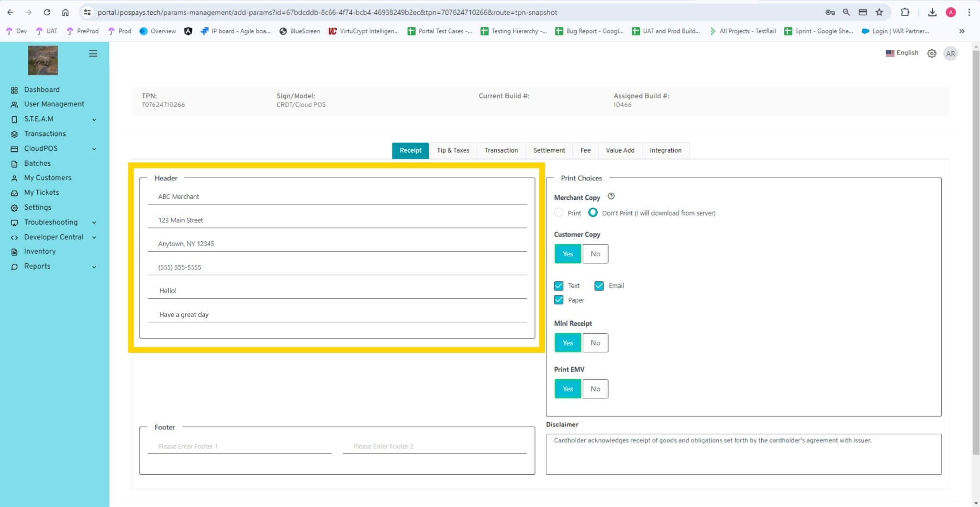Set Mini Receipt to No
This screenshot has width=980, height=507.
coord(595,343)
